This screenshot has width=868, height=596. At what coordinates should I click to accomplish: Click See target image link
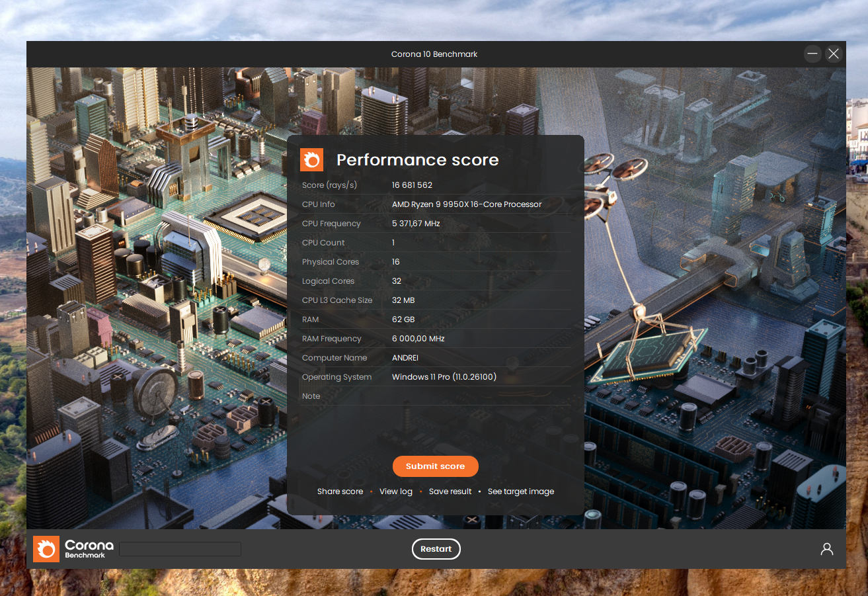point(521,491)
